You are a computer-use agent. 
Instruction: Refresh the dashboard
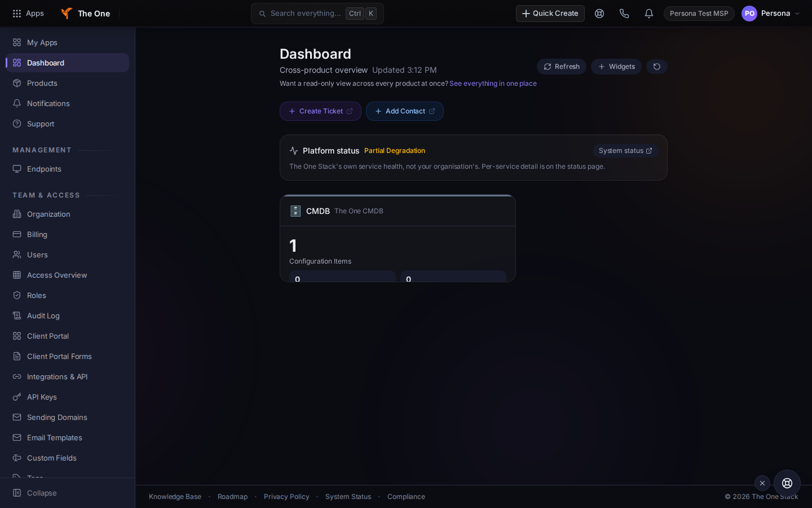coord(562,67)
